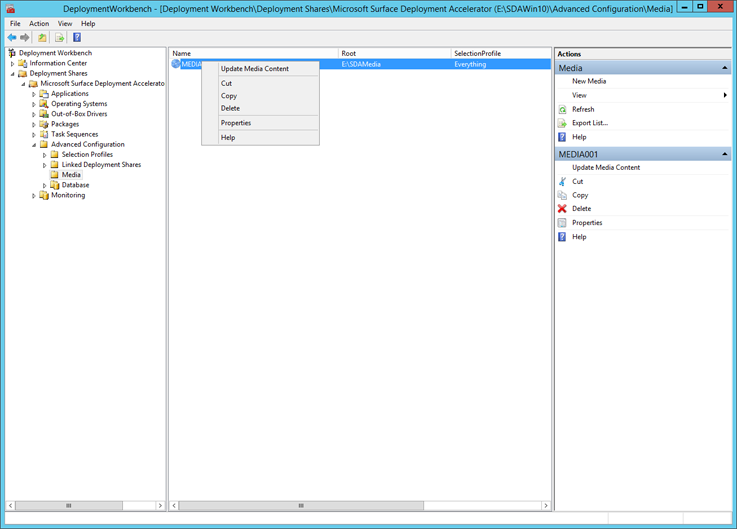Click the Properties icon in Actions pane
Image resolution: width=737 pixels, height=529 pixels.
(x=562, y=223)
